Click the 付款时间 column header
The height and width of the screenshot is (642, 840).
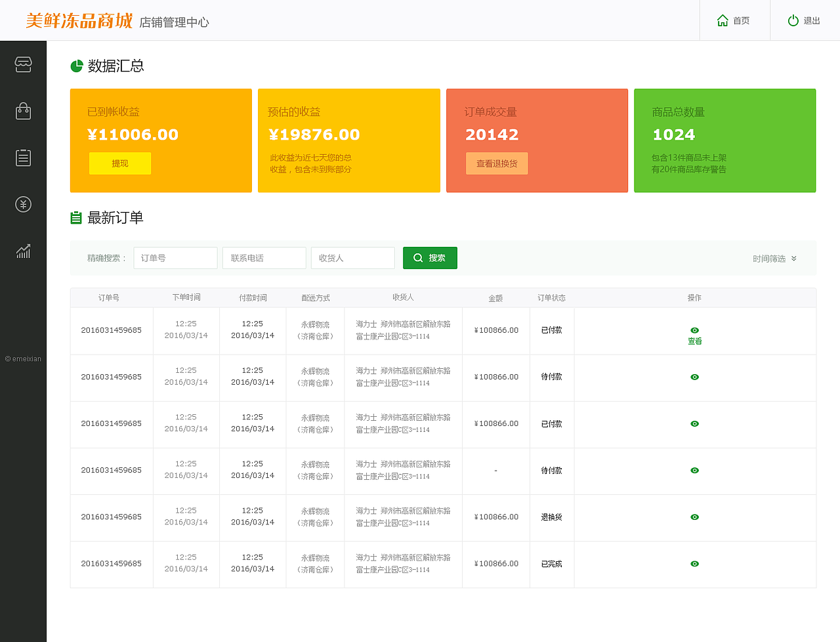253,298
